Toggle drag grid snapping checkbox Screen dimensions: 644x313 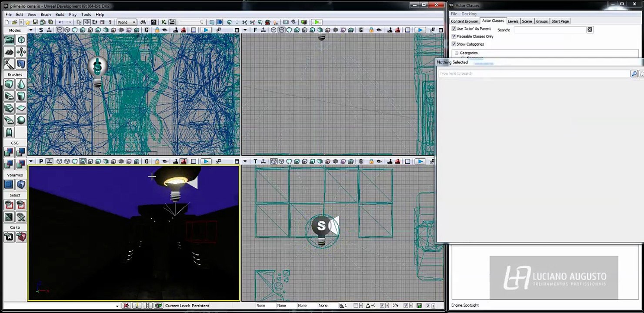(x=356, y=306)
